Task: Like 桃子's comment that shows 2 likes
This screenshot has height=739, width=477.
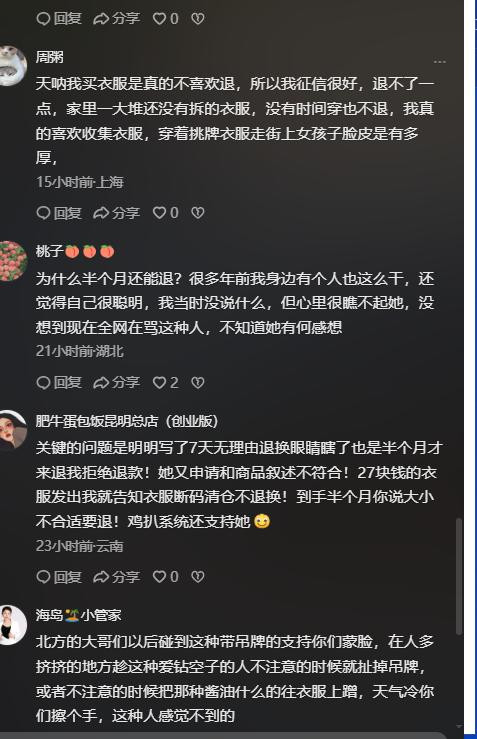Action: [159, 383]
